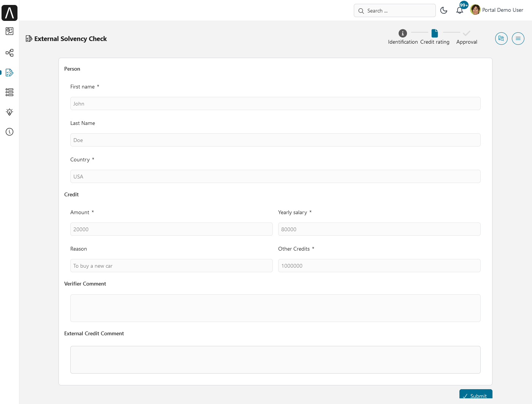Click the Credit rating step icon
This screenshot has height=404, width=532.
click(435, 33)
